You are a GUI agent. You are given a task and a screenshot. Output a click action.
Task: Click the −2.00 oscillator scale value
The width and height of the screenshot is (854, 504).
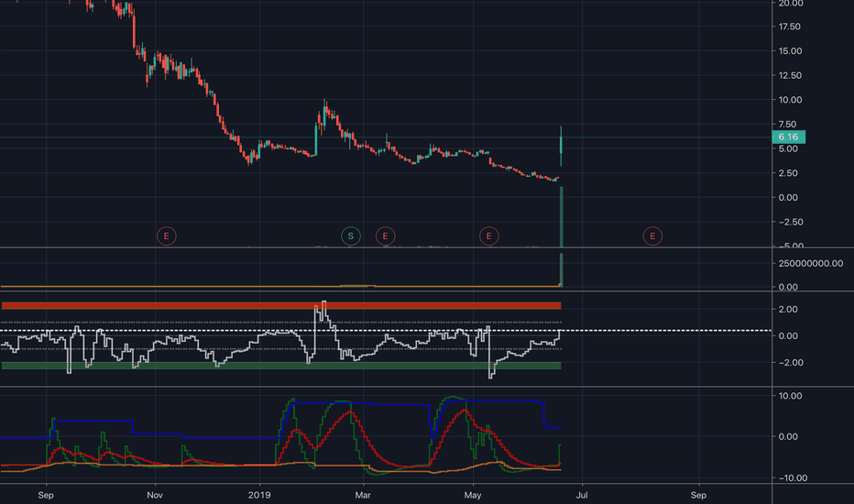(x=790, y=363)
